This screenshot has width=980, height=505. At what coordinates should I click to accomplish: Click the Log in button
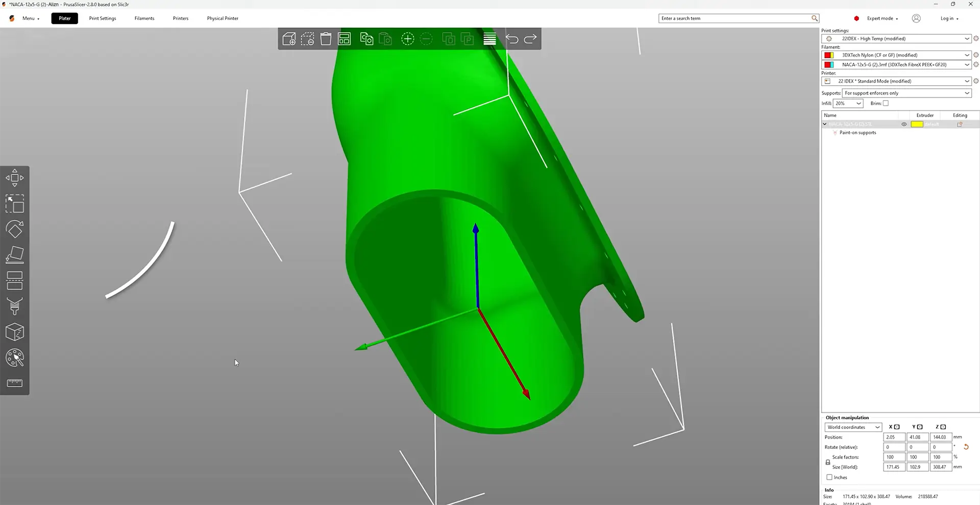pyautogui.click(x=949, y=18)
